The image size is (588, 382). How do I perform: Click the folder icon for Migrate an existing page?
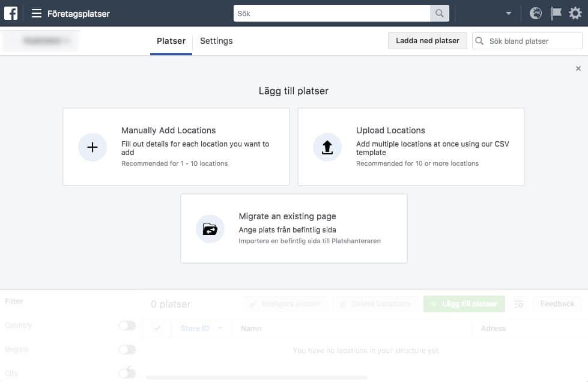[210, 229]
